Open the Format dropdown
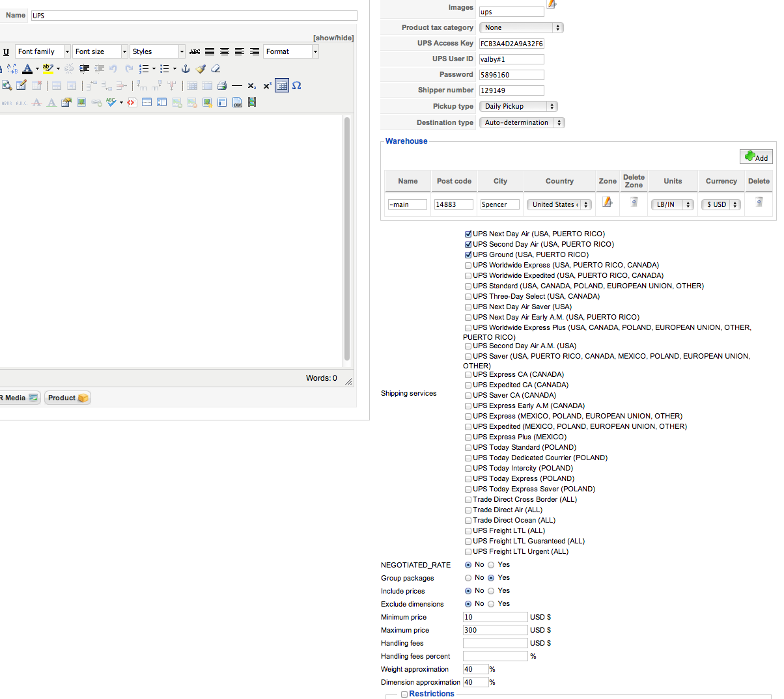This screenshot has height=699, width=784. 291,51
